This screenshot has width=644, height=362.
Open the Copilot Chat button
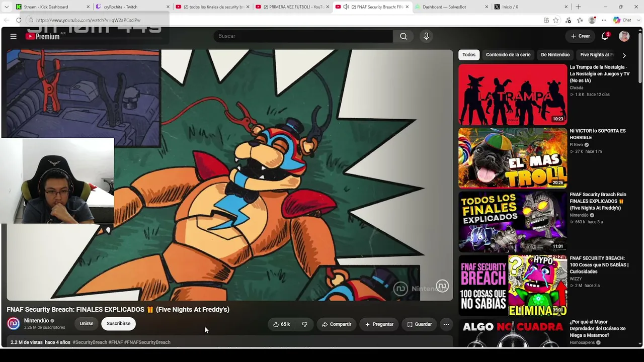622,20
